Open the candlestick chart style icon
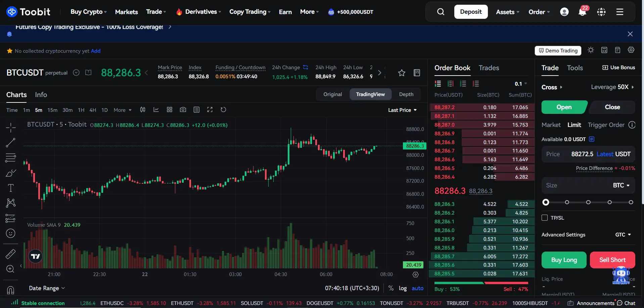Screen dimensions: 644x308 point(143,110)
